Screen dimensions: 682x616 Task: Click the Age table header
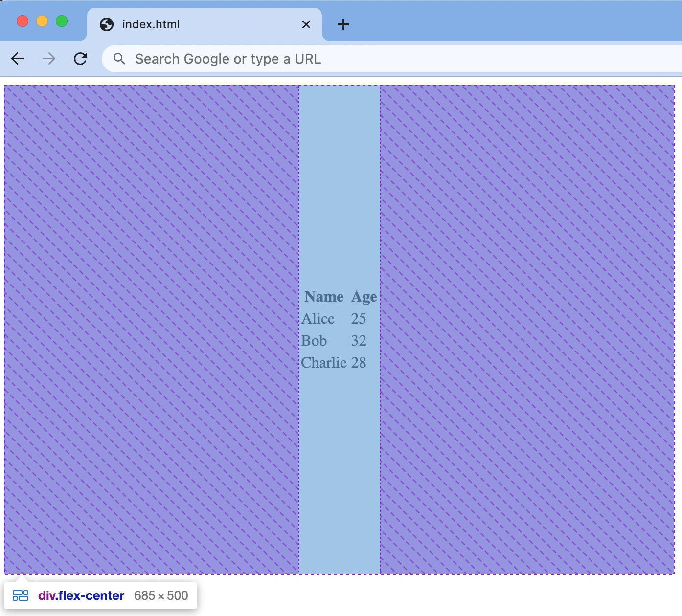[x=364, y=297]
